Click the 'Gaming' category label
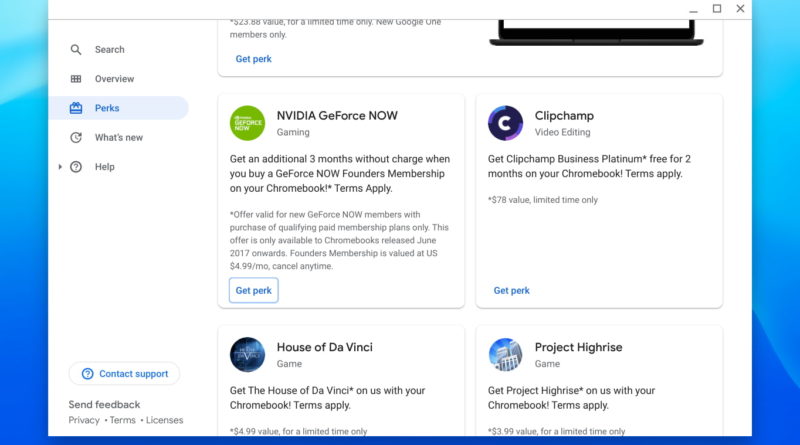Image resolution: width=800 pixels, height=445 pixels. click(x=293, y=132)
